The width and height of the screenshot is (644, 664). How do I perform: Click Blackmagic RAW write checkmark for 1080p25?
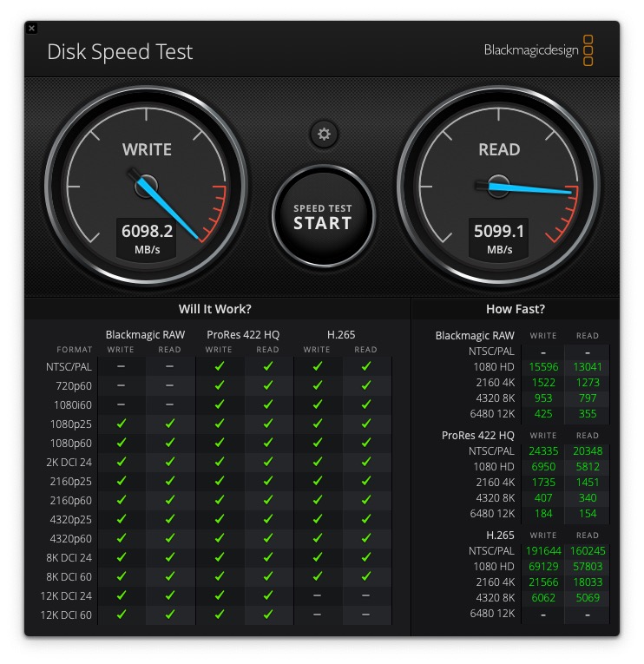(x=122, y=424)
